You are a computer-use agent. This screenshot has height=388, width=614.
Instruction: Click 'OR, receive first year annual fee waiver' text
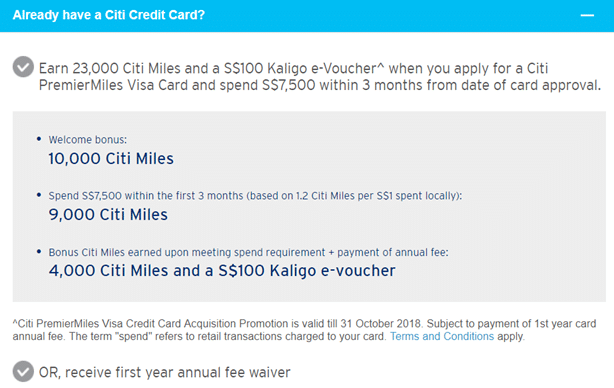pos(164,372)
